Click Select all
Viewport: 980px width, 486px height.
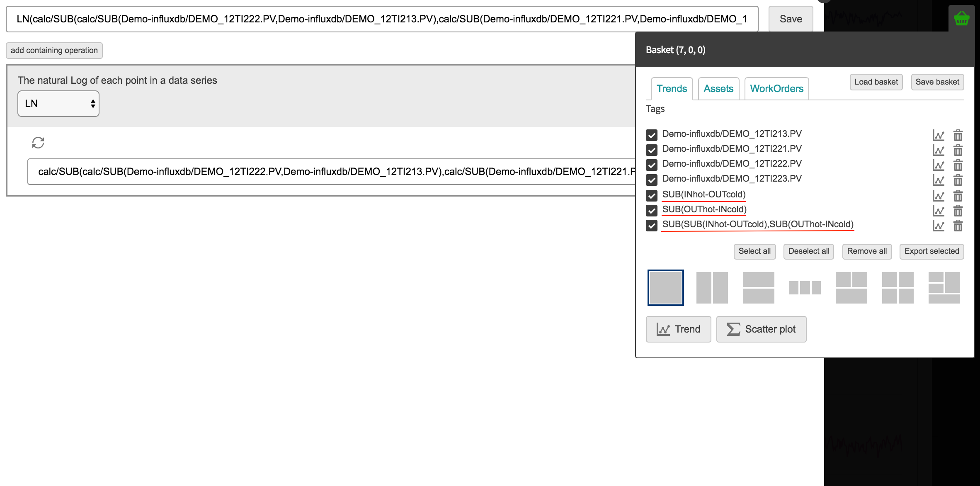click(754, 251)
